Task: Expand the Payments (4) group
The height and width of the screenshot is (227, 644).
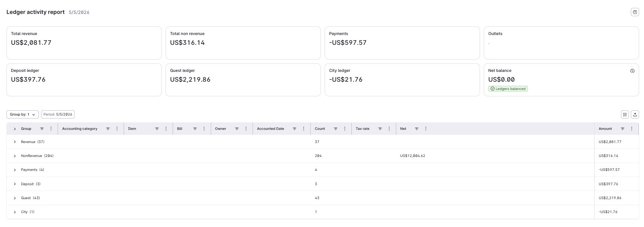Action: click(x=15, y=170)
